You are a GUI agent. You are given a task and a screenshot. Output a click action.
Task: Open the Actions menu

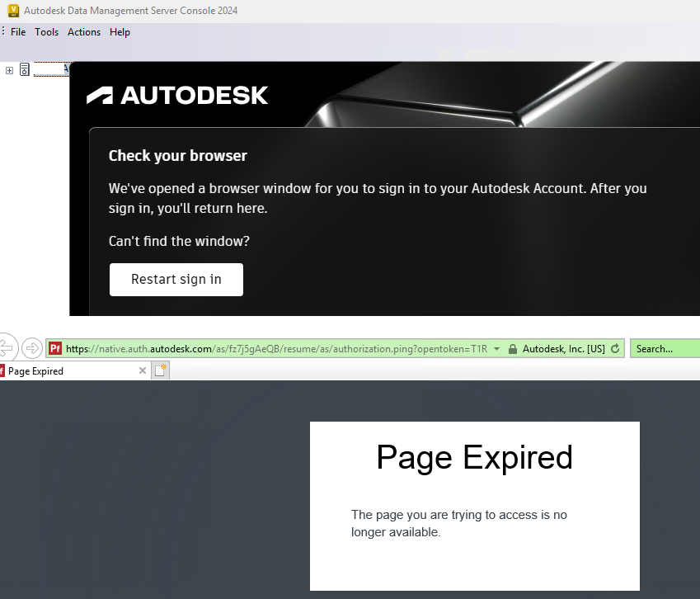pyautogui.click(x=83, y=32)
